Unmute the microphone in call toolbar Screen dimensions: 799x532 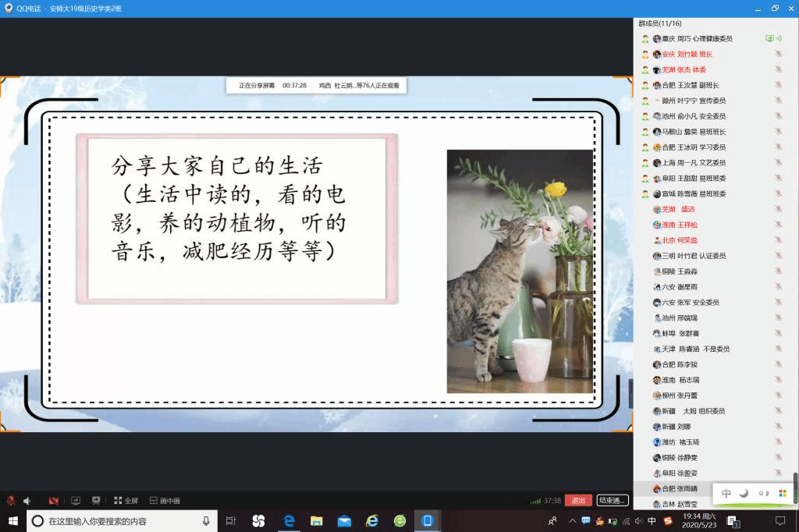(x=11, y=501)
